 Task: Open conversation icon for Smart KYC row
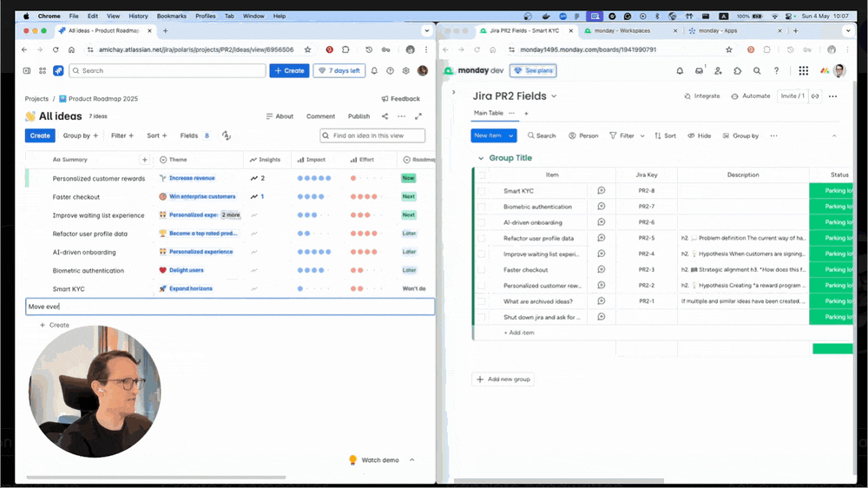pyautogui.click(x=602, y=190)
